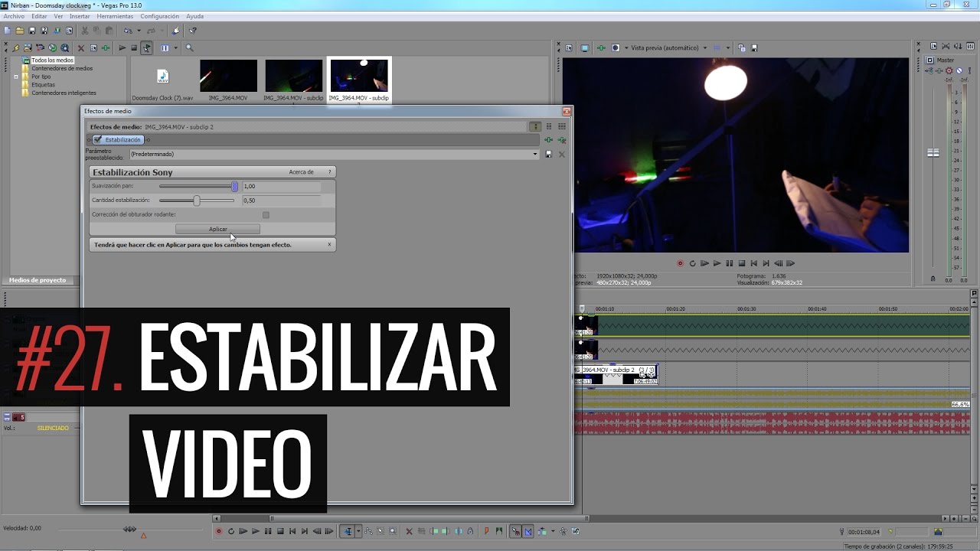Click the Cantidad estabilización slider handle
The width and height of the screenshot is (980, 551).
197,201
